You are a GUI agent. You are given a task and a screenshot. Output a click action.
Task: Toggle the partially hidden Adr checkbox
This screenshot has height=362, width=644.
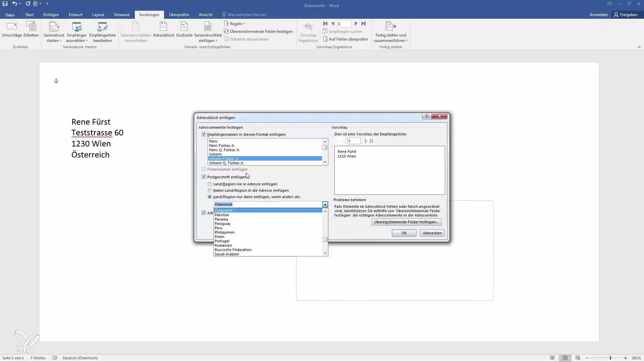click(204, 213)
